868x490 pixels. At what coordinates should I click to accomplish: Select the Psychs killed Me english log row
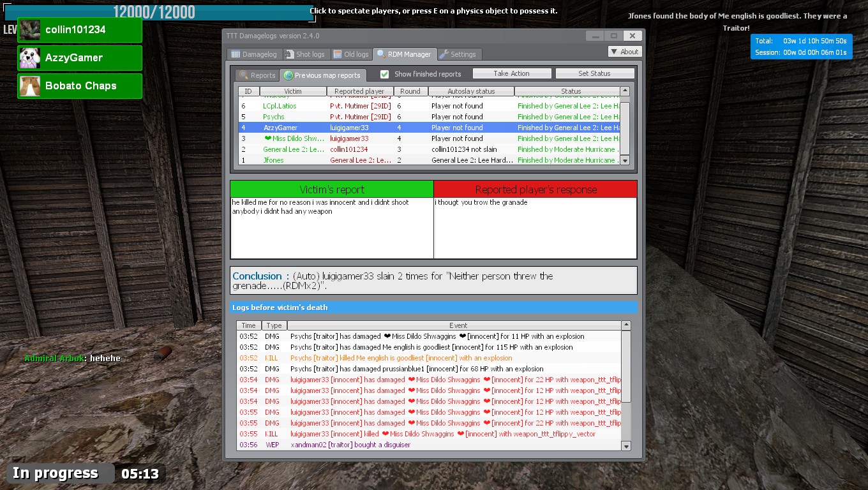(x=429, y=358)
